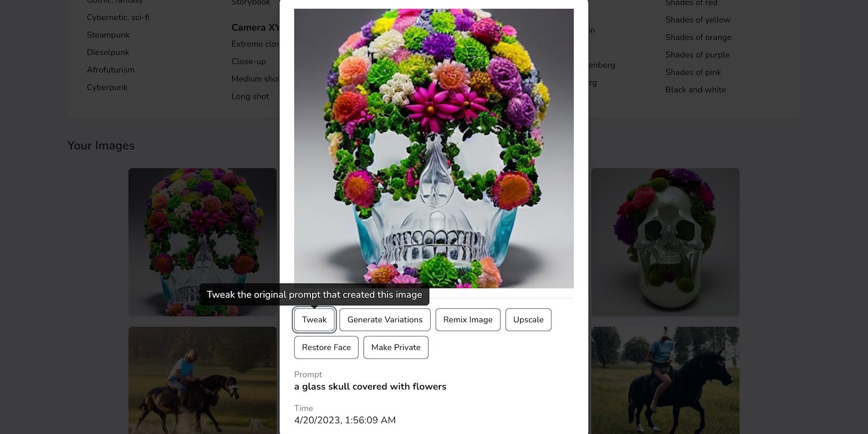Select the Black and white color option
Image resolution: width=868 pixels, height=434 pixels.
695,90
